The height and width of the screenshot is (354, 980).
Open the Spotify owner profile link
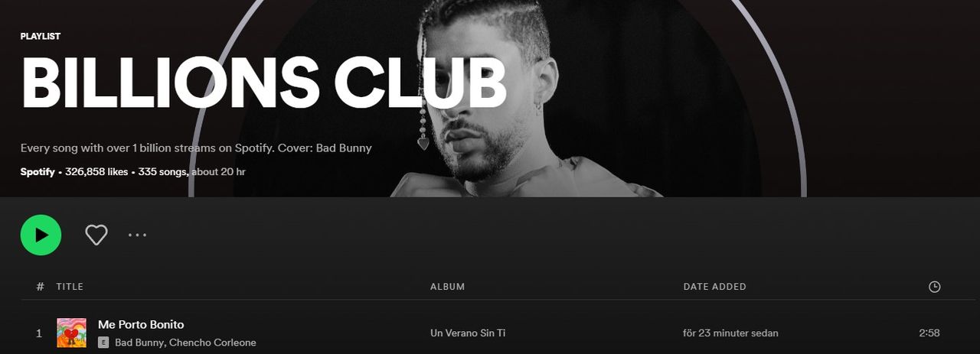pos(38,172)
